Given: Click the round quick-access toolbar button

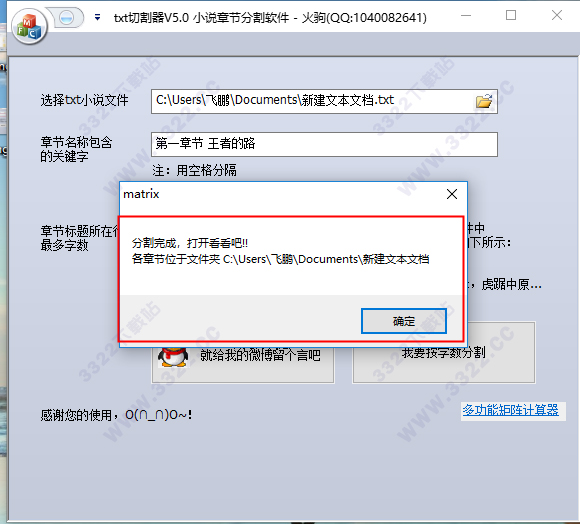Looking at the screenshot, I should click(x=67, y=17).
